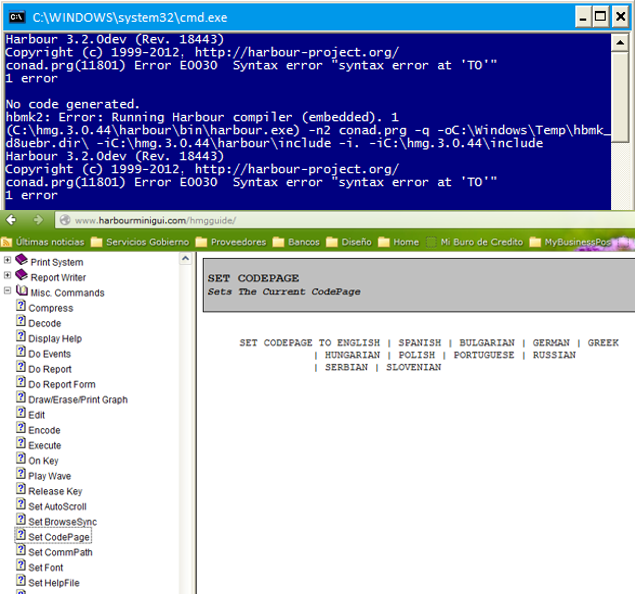This screenshot has height=594, width=635.
Task: Click the help page icon beside Release Key
Action: (x=21, y=488)
